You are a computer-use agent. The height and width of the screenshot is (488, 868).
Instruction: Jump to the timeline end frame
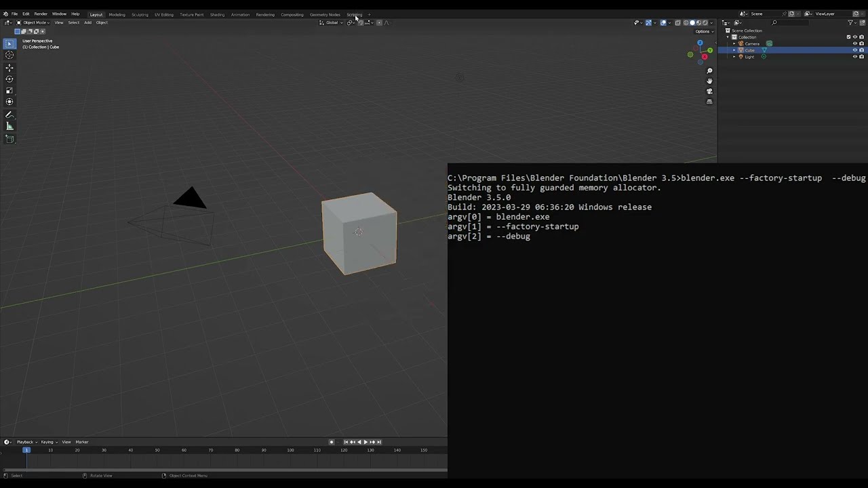coord(379,442)
